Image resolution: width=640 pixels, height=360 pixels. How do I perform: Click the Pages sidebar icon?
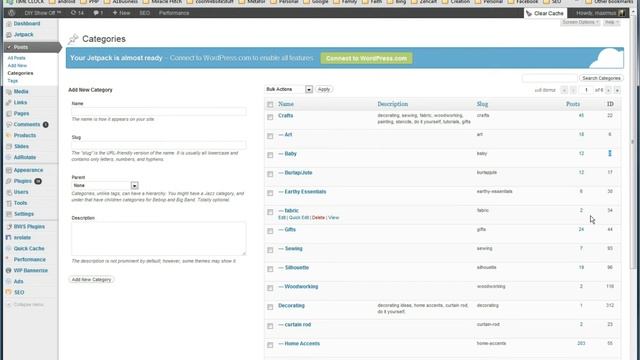[9, 113]
